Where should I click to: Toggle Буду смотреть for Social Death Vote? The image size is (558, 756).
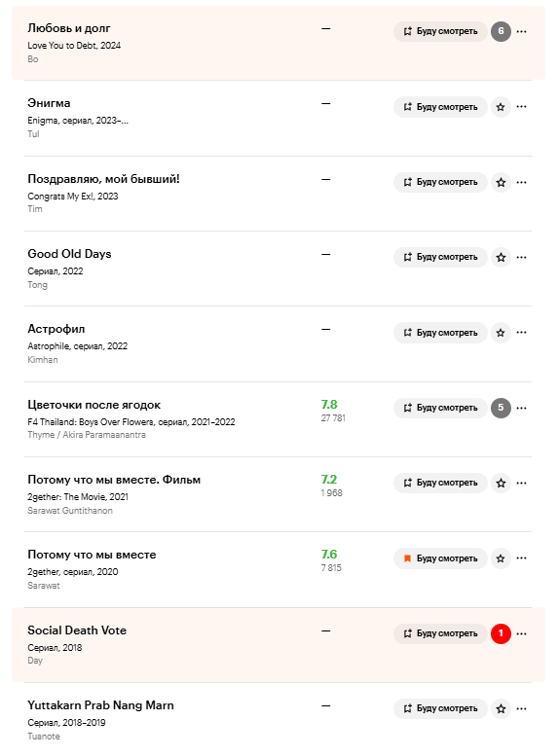440,633
